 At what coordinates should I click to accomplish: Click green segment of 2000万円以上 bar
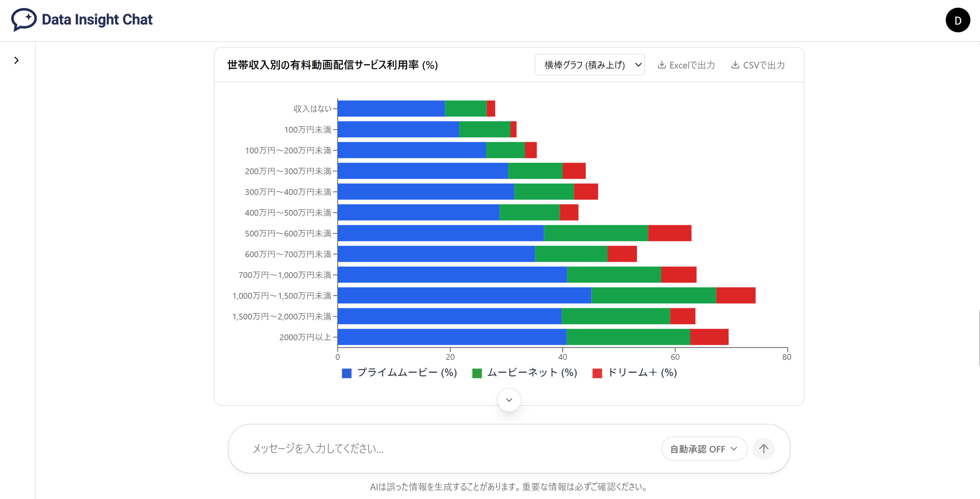(x=629, y=337)
